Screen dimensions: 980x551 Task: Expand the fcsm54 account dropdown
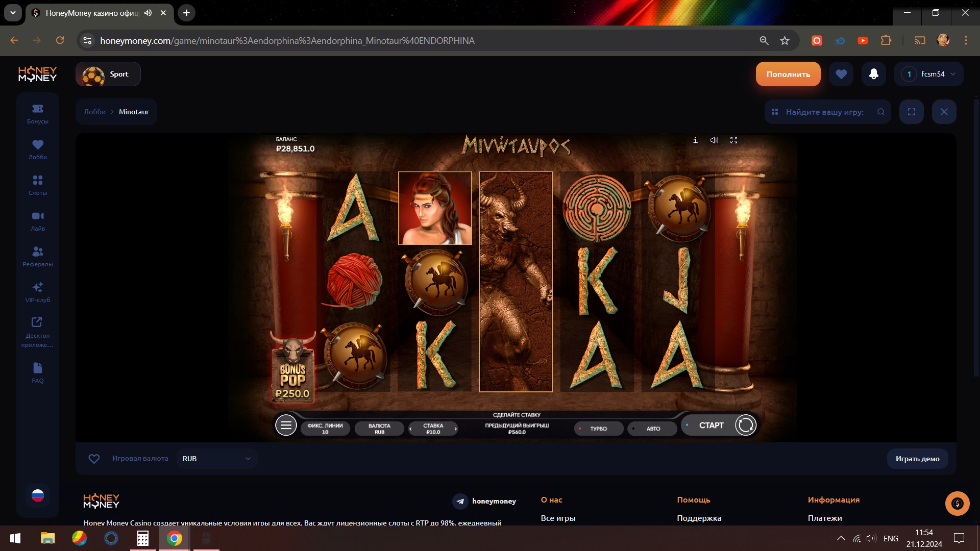(x=928, y=74)
